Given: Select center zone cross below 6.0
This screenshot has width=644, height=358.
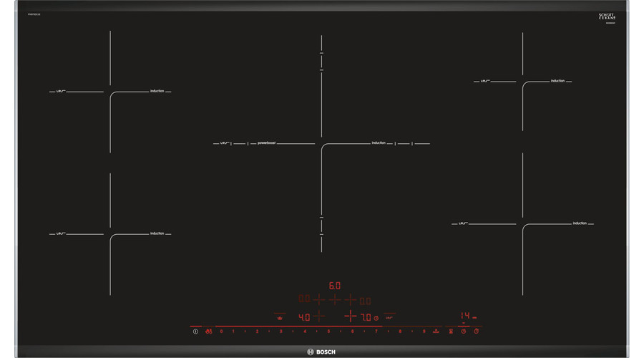Looking at the screenshot, I should (334, 300).
